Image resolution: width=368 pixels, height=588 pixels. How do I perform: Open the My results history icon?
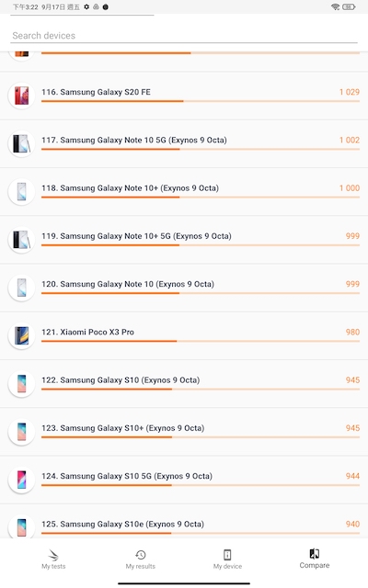pyautogui.click(x=141, y=555)
